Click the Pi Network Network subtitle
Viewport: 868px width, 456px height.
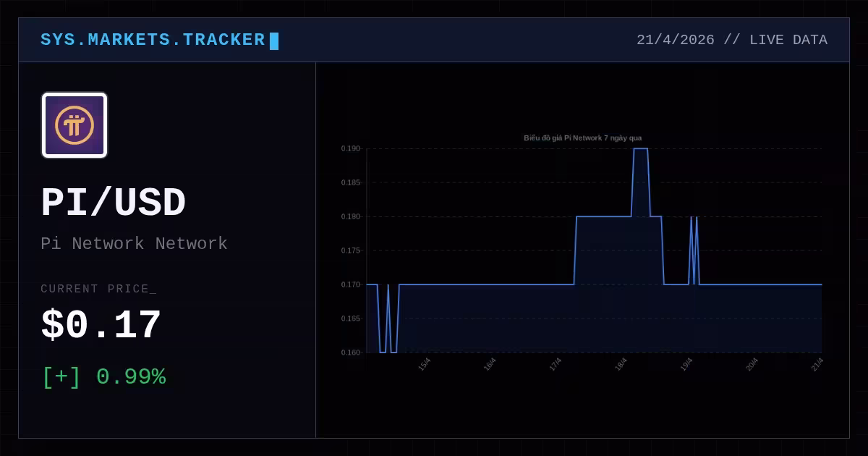pos(134,244)
